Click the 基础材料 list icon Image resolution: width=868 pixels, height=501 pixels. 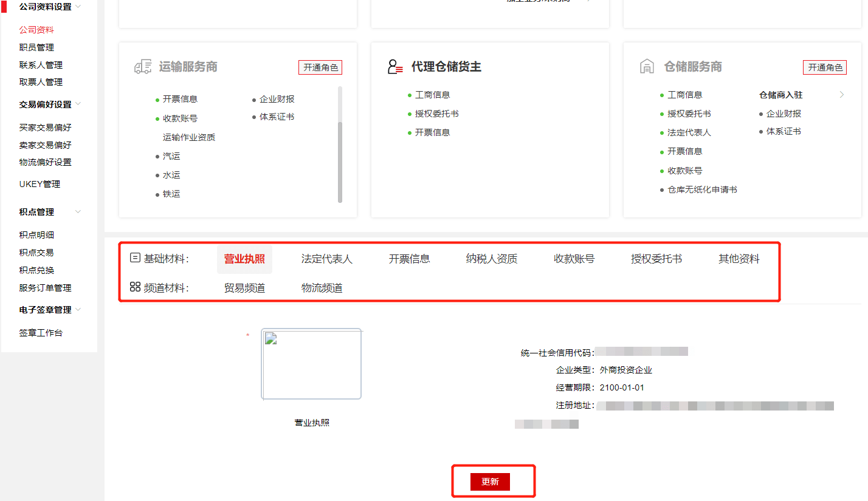[x=135, y=258]
